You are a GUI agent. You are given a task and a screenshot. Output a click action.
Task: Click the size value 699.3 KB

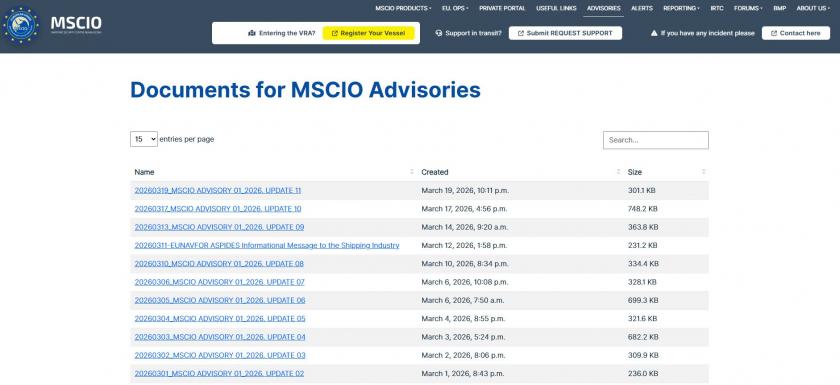pyautogui.click(x=643, y=300)
